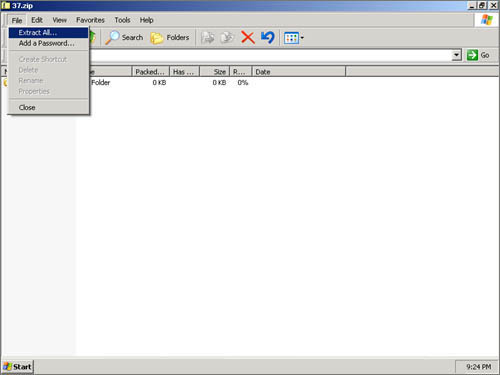Sort by the Size column header
The width and height of the screenshot is (500, 375).
(215, 72)
